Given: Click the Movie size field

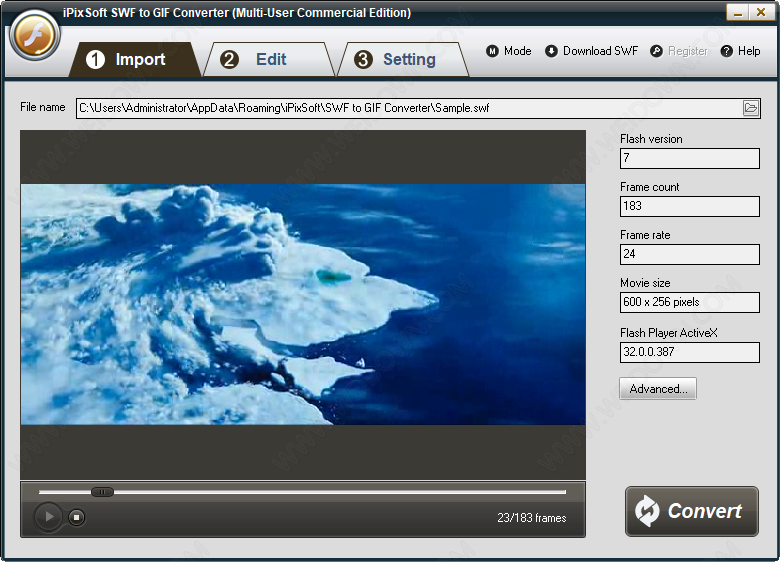Looking at the screenshot, I should pos(689,302).
